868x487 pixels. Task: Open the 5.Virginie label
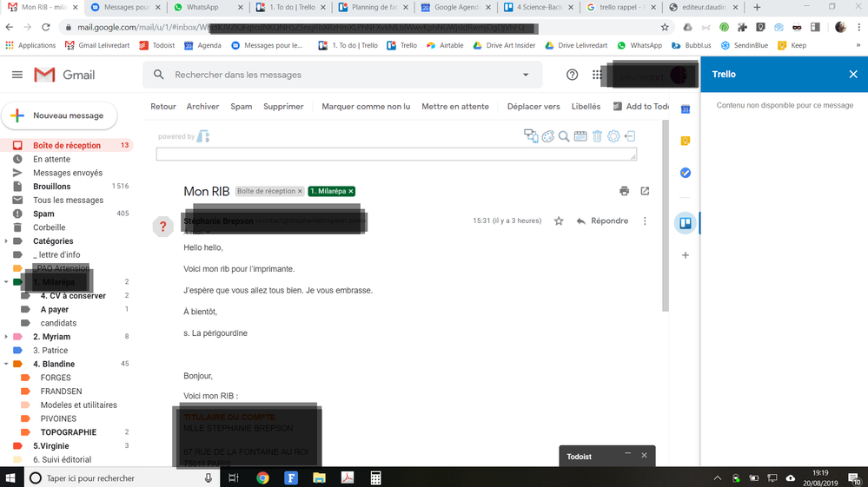[x=51, y=446]
